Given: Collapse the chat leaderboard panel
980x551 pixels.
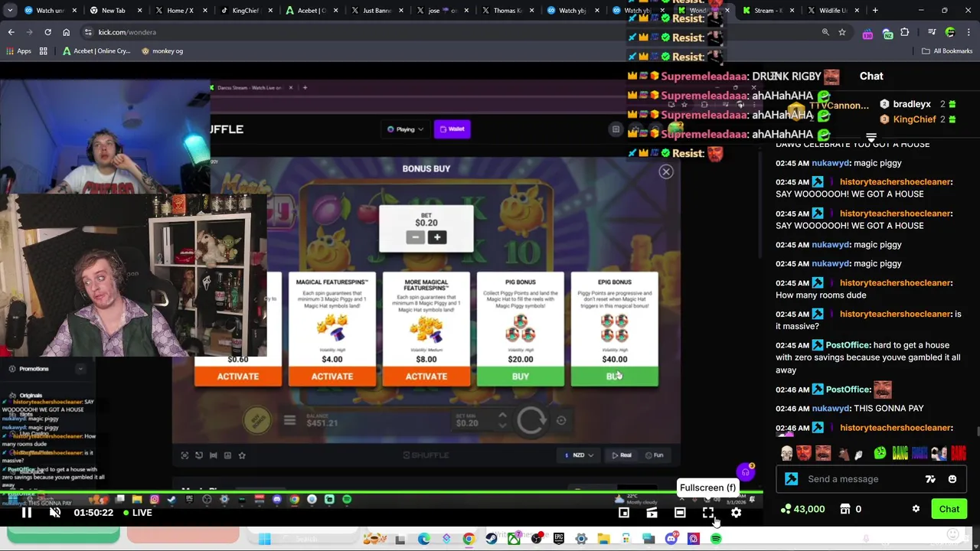Looking at the screenshot, I should pyautogui.click(x=871, y=138).
